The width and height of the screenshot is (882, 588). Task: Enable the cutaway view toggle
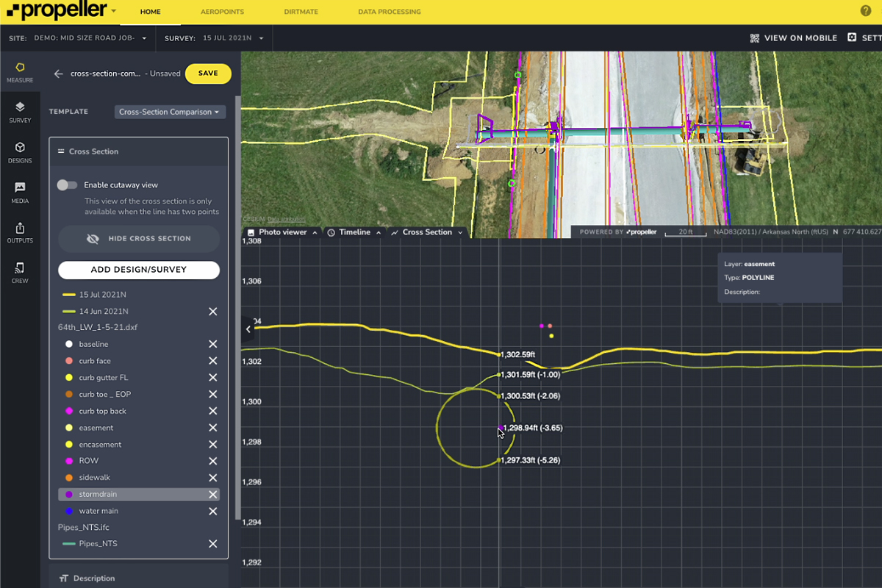point(68,185)
